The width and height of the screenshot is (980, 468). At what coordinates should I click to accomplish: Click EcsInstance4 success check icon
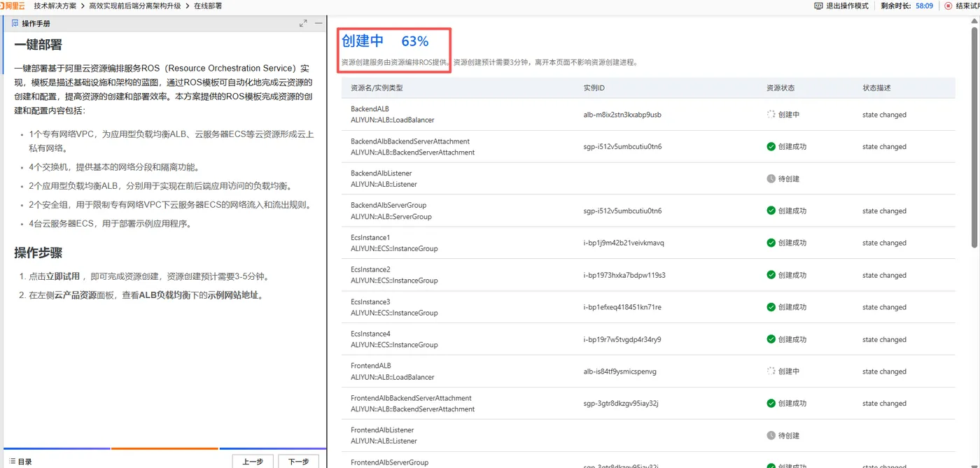click(x=771, y=339)
